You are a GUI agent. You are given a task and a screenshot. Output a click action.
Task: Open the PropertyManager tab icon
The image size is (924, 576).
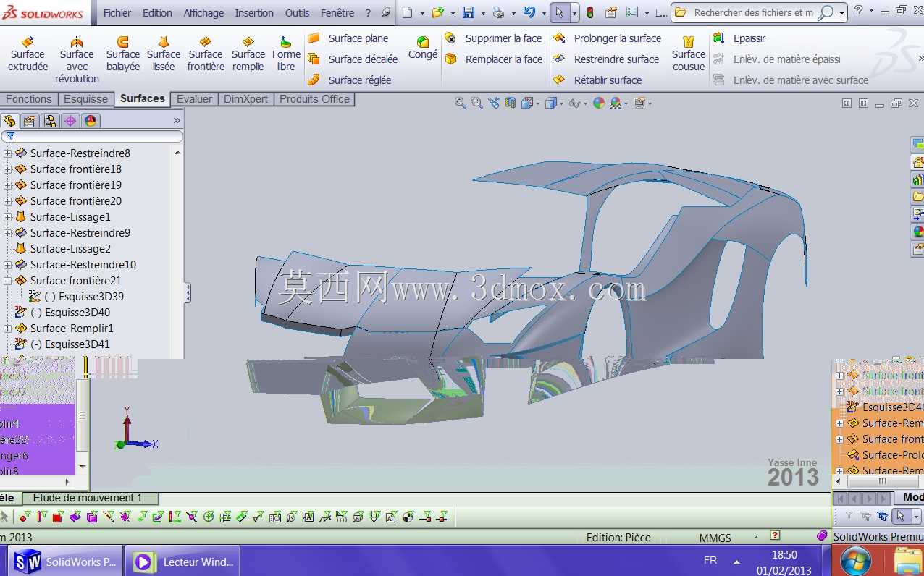(30, 121)
